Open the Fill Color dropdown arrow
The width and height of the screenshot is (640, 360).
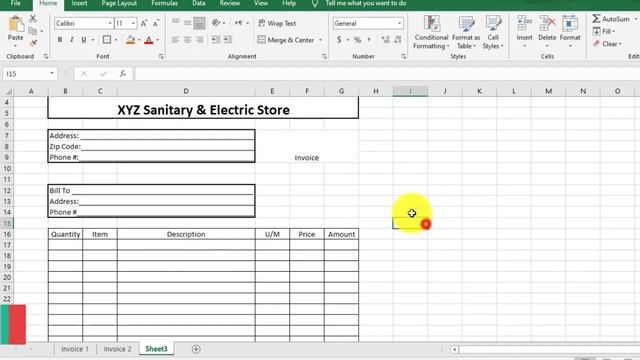[139, 40]
